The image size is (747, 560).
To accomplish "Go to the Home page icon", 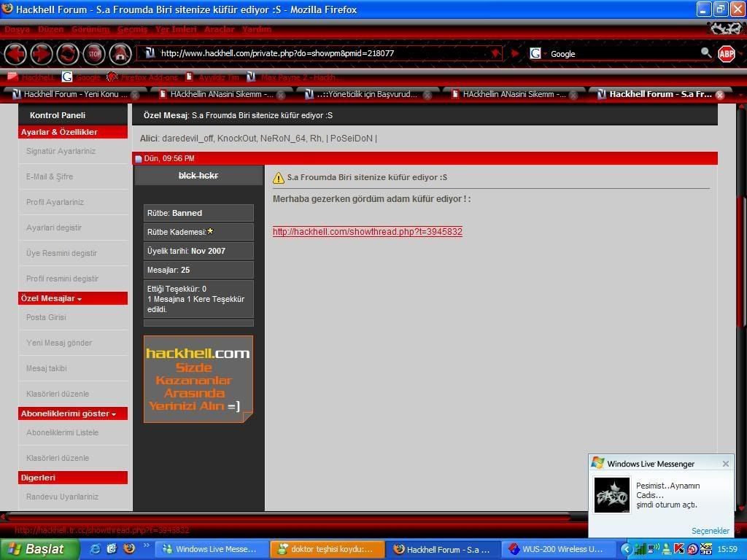I will (120, 54).
